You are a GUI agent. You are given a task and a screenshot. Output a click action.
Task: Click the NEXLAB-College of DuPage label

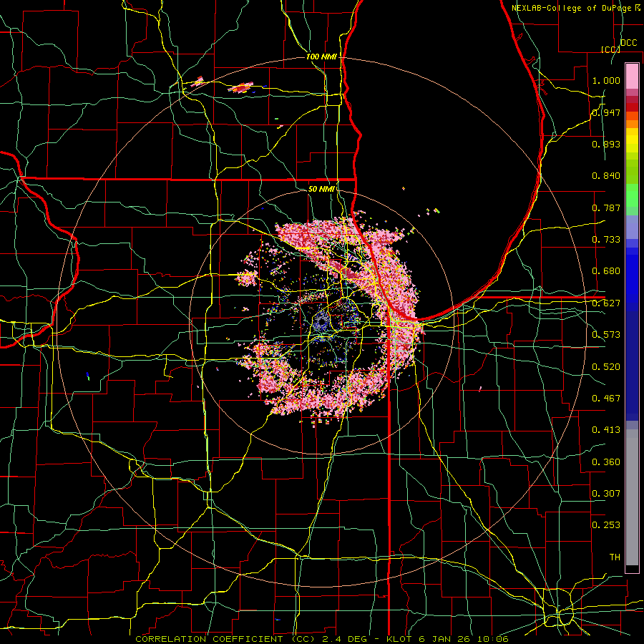pyautogui.click(x=572, y=8)
